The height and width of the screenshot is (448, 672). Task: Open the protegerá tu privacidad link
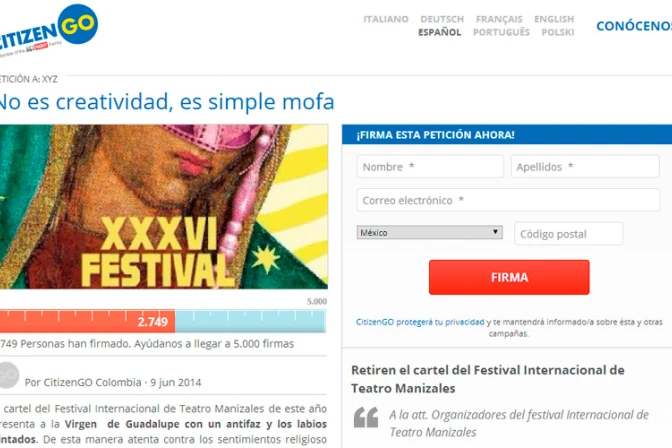[x=440, y=322]
